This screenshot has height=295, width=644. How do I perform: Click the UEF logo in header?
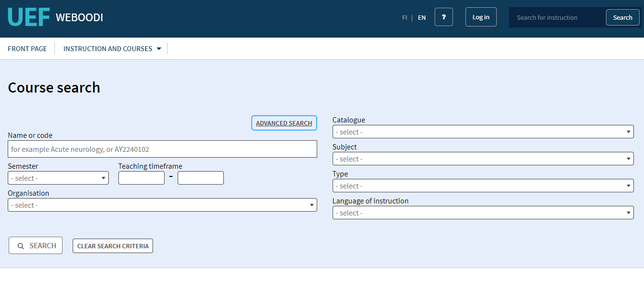click(x=29, y=17)
